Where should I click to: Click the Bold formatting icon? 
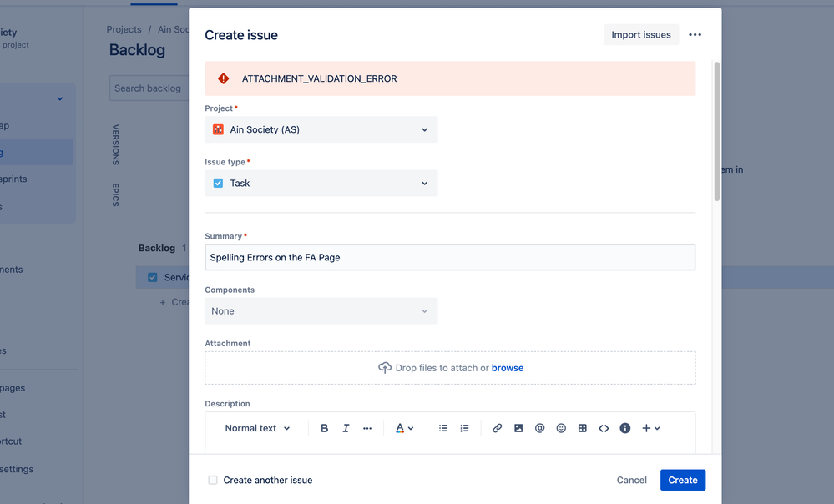coord(324,428)
